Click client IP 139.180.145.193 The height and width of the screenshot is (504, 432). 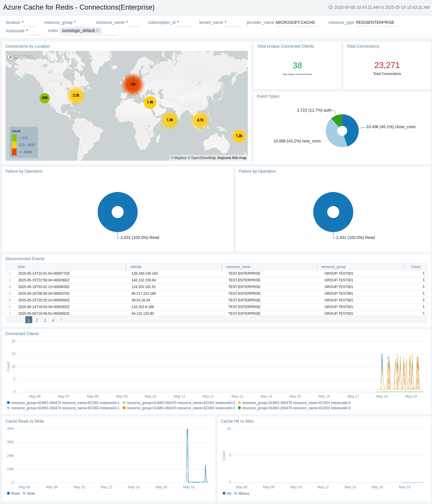(145, 274)
